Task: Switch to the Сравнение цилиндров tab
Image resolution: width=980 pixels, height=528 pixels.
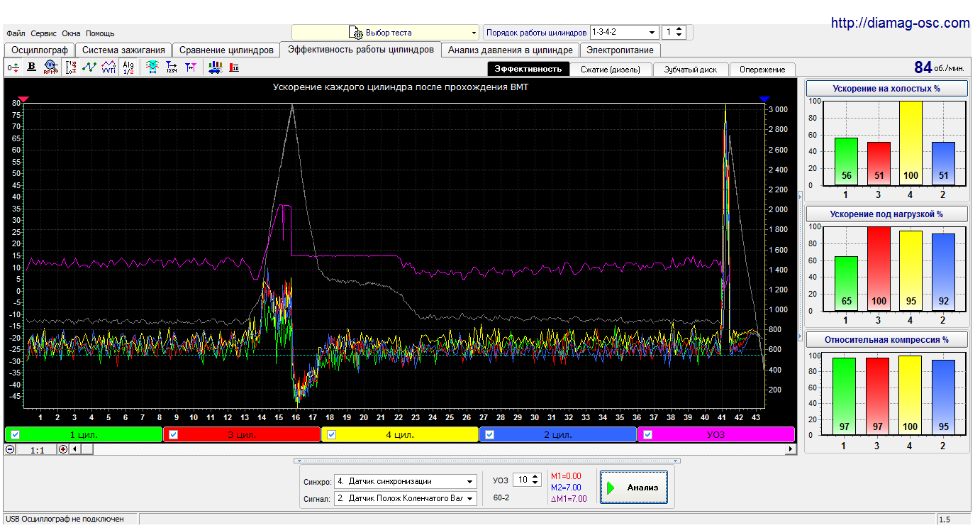Action: (226, 50)
